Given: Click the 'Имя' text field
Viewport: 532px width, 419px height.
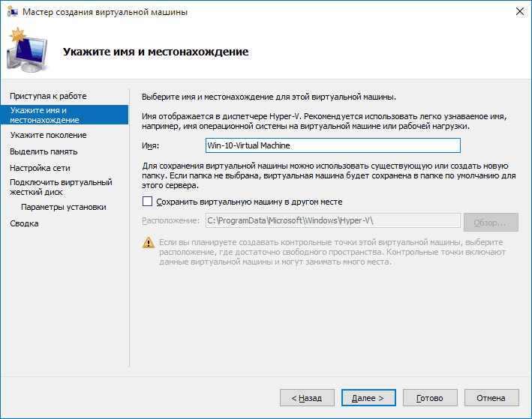Looking at the screenshot, I should (332, 145).
